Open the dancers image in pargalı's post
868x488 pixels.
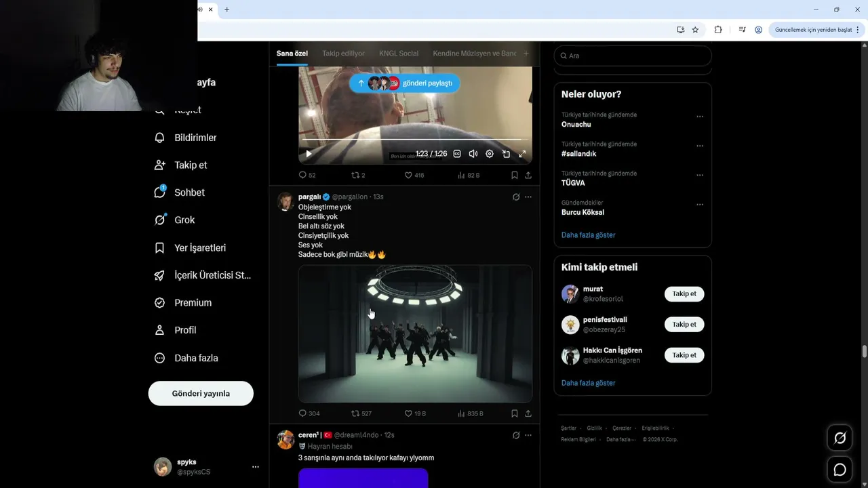(415, 333)
